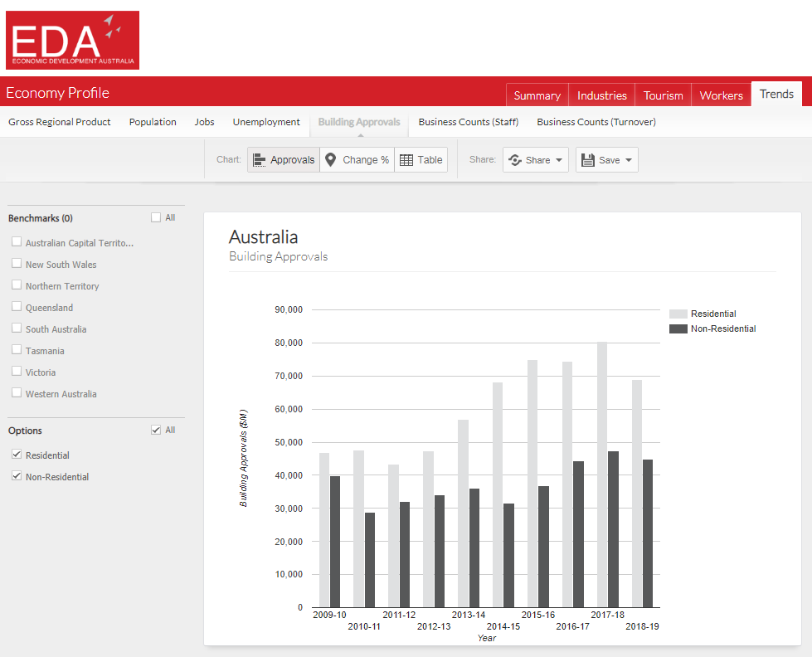Click the 2018-19 Non-Residential bar
Image resolution: width=812 pixels, height=657 pixels.
point(647,533)
